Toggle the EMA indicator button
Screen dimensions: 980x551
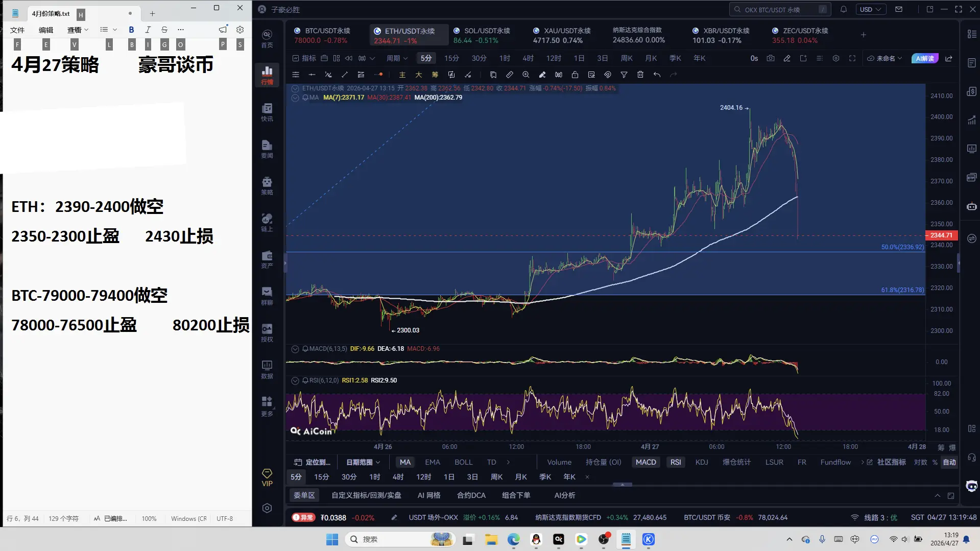pos(433,462)
